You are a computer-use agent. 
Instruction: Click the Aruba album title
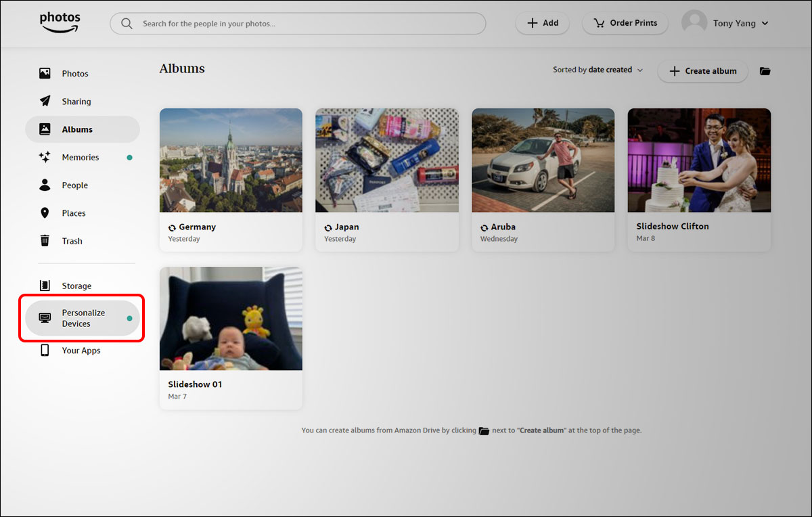click(x=503, y=227)
